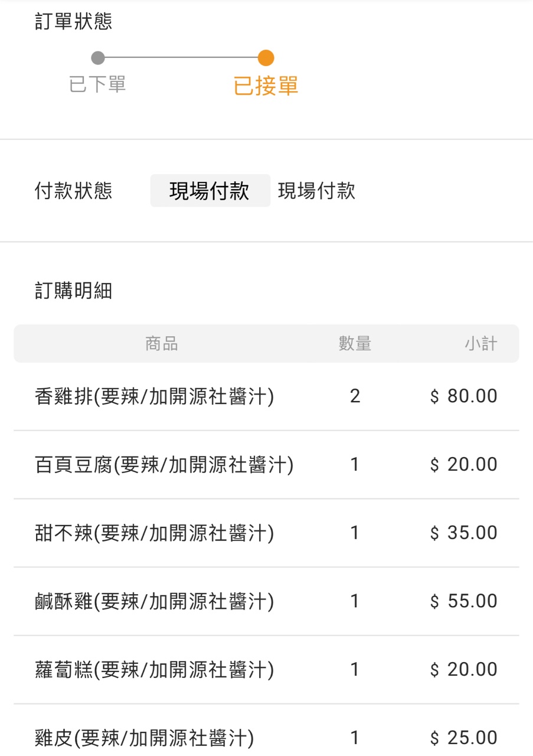The width and height of the screenshot is (533, 756).
Task: Click the 商品 column header
Action: tap(162, 344)
